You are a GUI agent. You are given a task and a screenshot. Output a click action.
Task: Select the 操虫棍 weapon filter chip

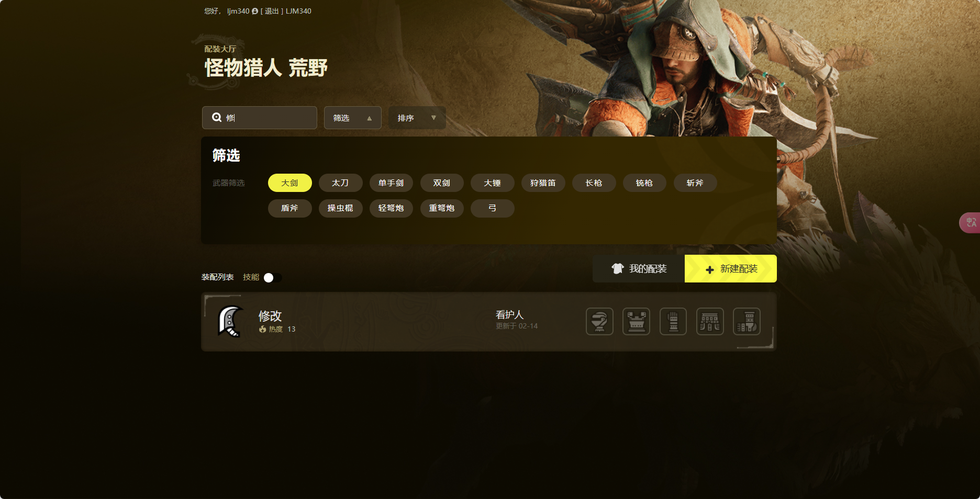pyautogui.click(x=340, y=208)
